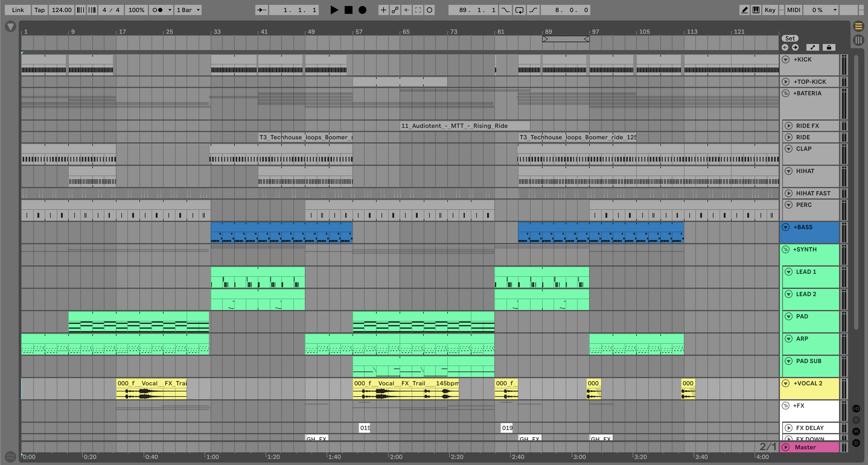868x465 pixels.
Task: Click the Tap tempo button
Action: point(40,10)
